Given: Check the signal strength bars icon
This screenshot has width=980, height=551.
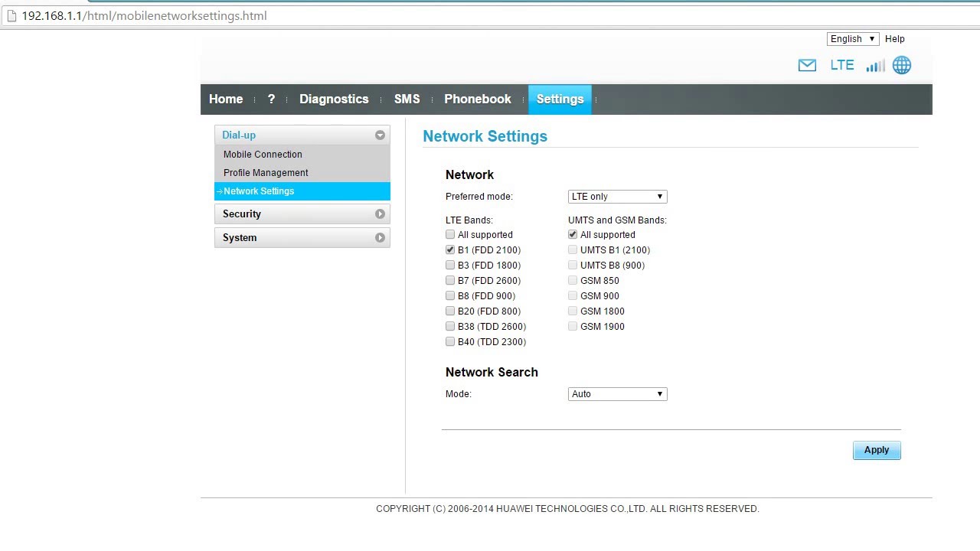Looking at the screenshot, I should tap(875, 66).
